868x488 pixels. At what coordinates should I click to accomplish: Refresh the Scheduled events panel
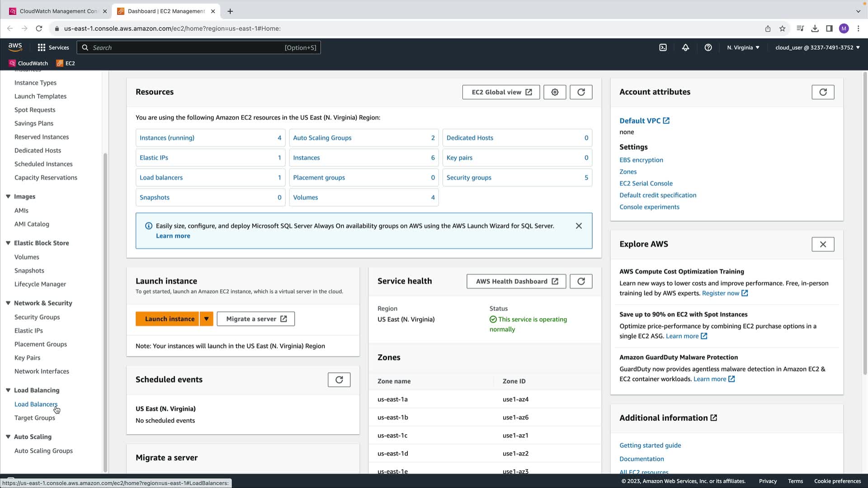point(339,380)
